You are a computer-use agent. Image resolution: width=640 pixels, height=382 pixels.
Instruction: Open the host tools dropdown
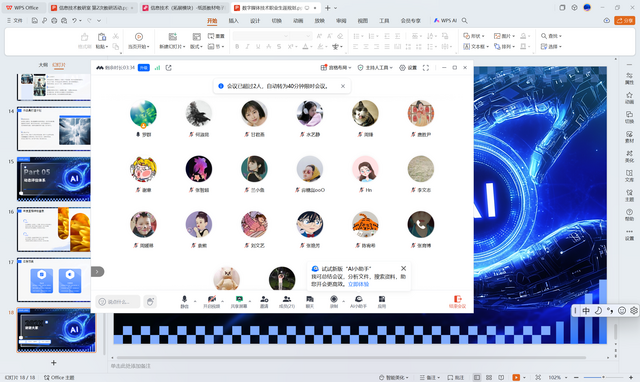pos(375,68)
